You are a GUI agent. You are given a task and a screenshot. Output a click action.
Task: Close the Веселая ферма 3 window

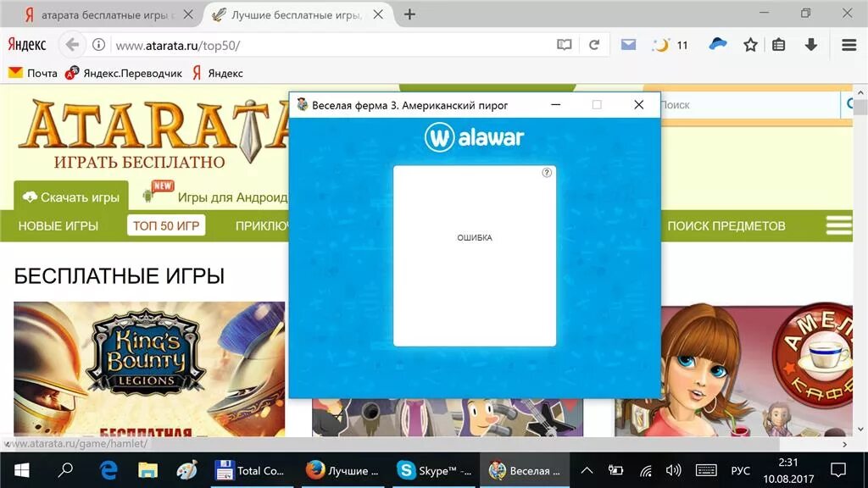coord(639,104)
